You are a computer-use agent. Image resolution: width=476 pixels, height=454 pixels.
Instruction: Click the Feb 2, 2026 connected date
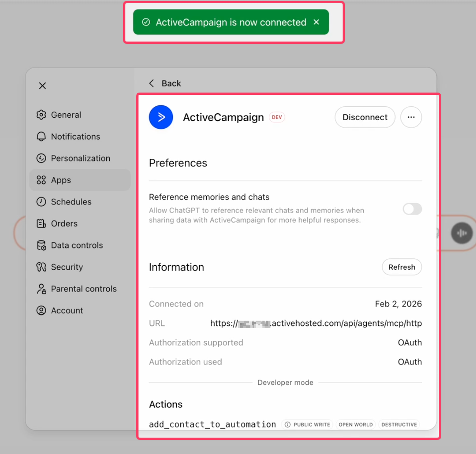[x=398, y=304]
